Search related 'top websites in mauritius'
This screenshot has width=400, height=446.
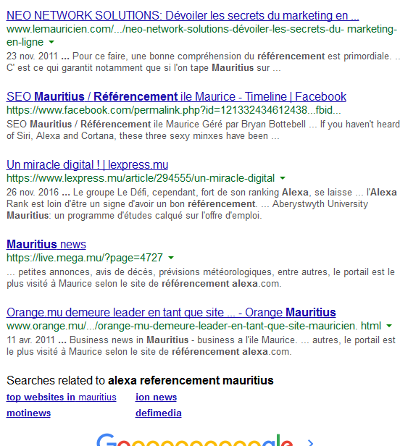point(61,397)
